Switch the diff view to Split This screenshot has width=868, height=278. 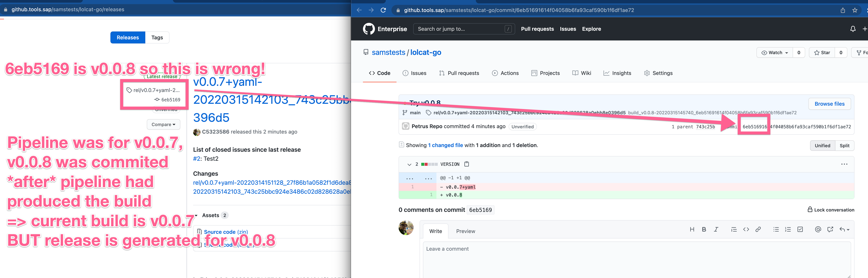click(844, 145)
